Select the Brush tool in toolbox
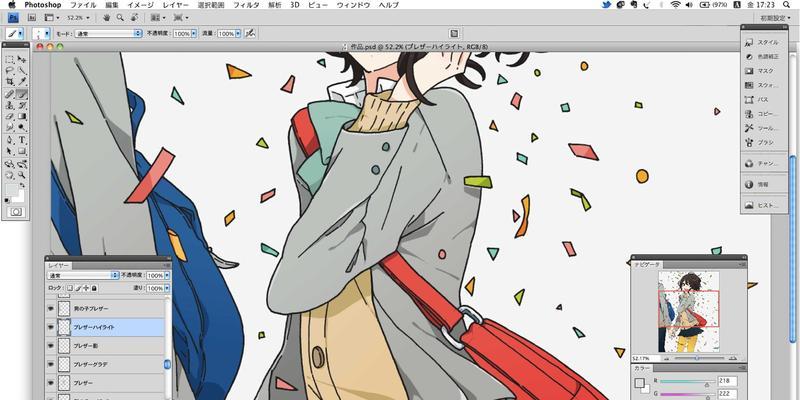This screenshot has width=800, height=400. click(x=21, y=94)
